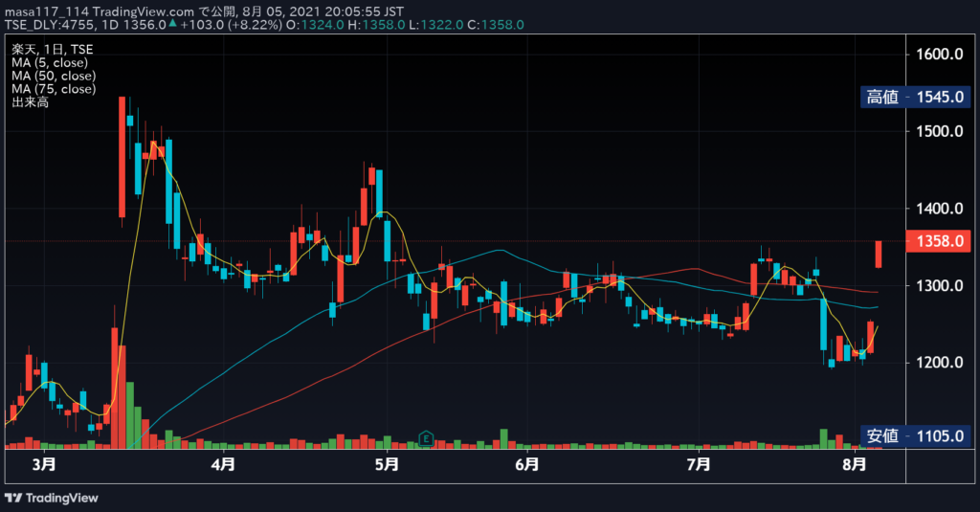
Task: Click the 1400.0 price axis label
Action: coord(940,209)
